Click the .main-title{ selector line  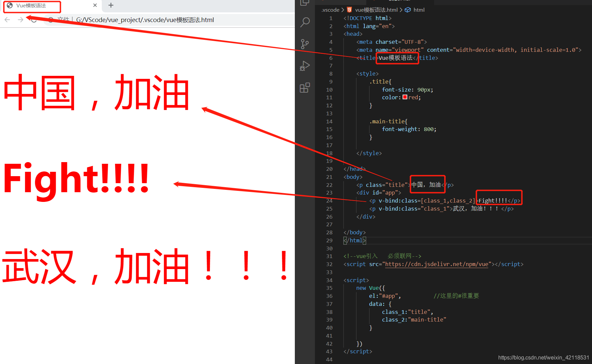point(388,121)
